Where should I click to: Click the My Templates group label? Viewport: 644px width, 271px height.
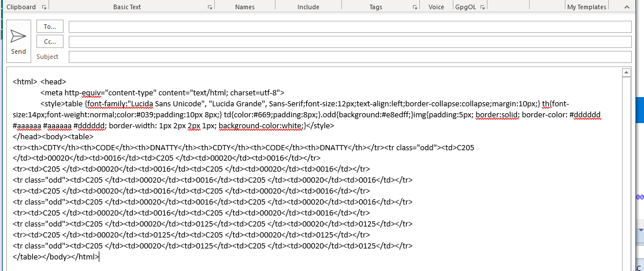pyautogui.click(x=586, y=7)
